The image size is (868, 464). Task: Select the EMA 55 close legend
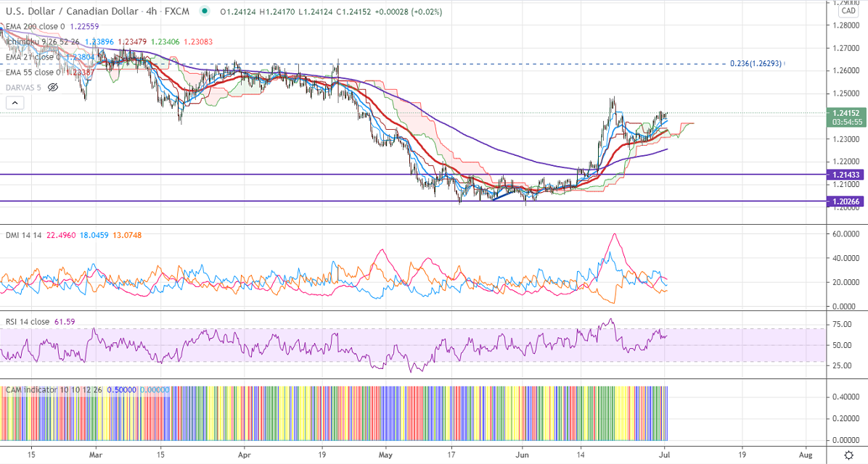[33, 72]
